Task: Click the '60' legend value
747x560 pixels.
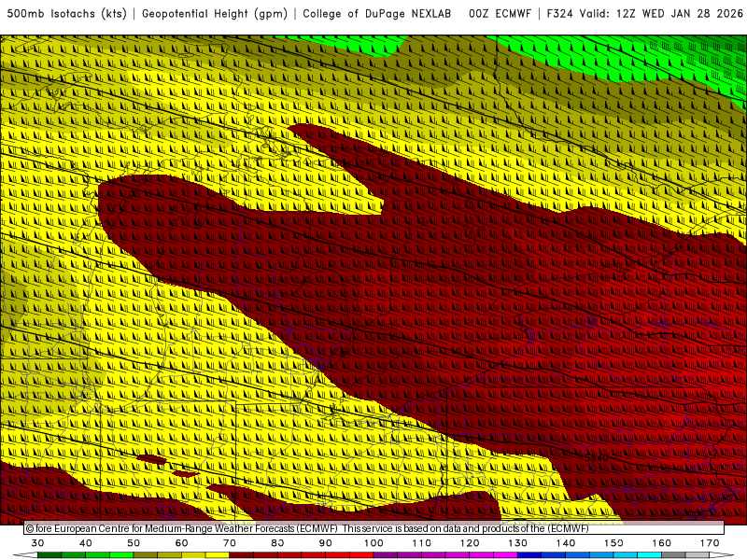Action: pos(181,543)
